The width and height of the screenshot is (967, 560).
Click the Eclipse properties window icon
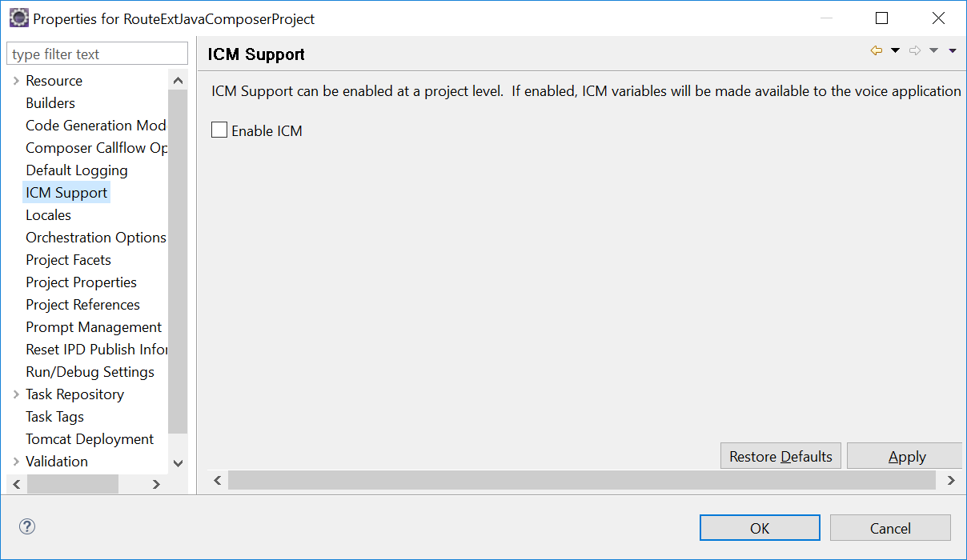pyautogui.click(x=18, y=18)
